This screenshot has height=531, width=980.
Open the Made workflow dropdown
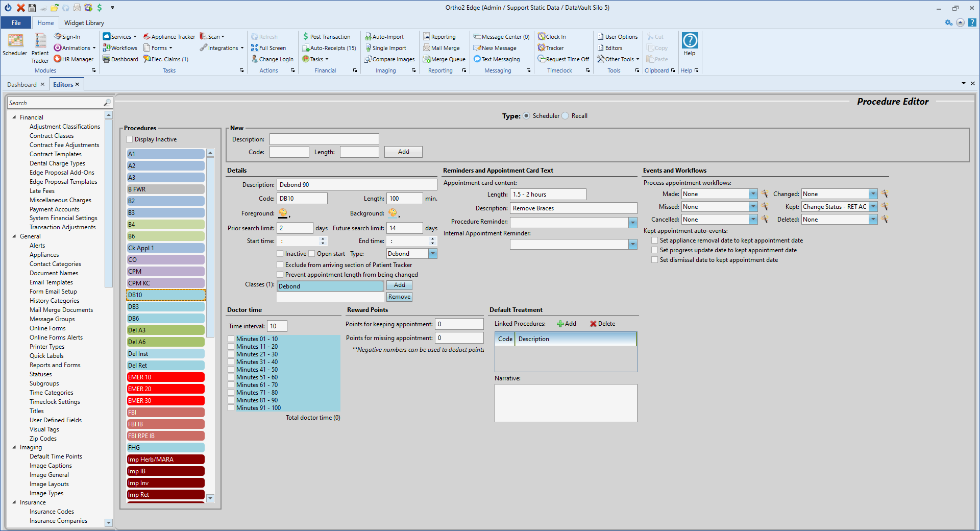click(753, 194)
